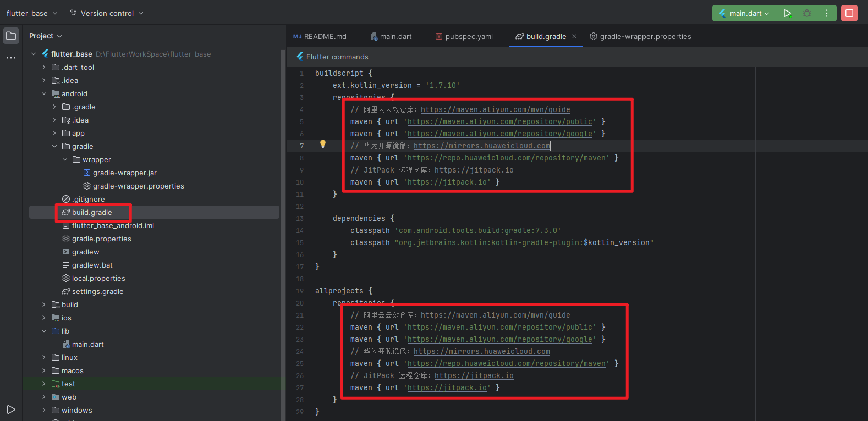
Task: Open the more run actions menu
Action: click(827, 13)
